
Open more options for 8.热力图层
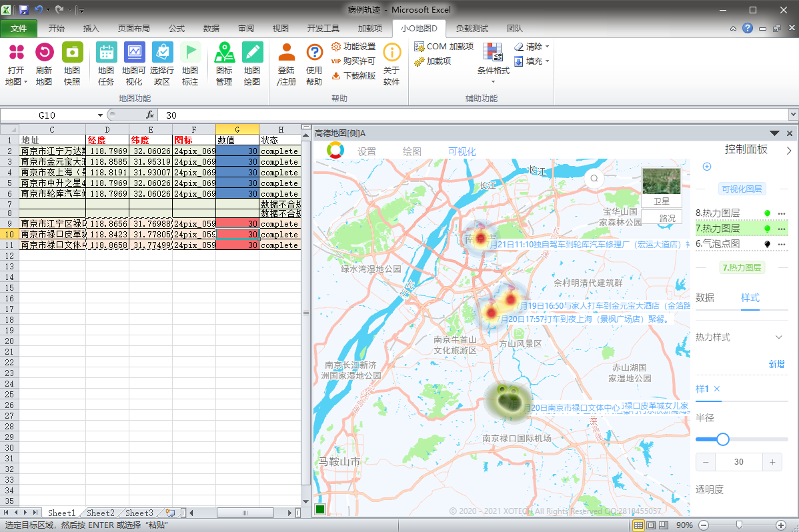pyautogui.click(x=782, y=213)
